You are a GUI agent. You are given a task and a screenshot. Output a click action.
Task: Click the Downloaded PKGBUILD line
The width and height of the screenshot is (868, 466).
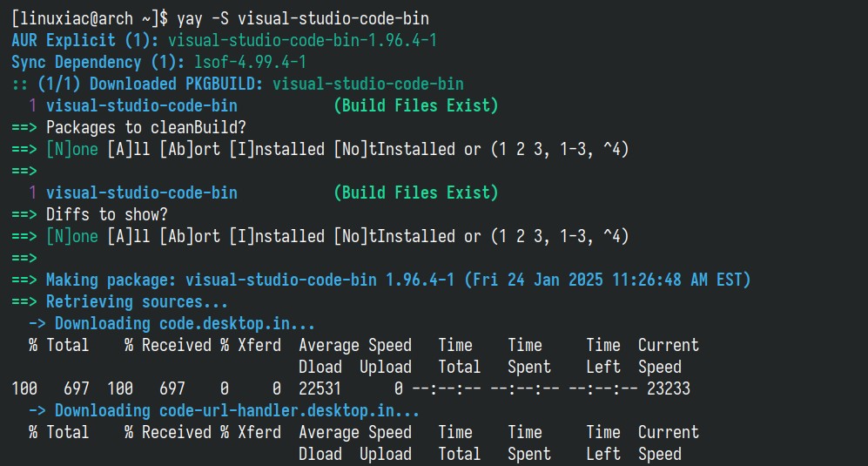click(238, 84)
